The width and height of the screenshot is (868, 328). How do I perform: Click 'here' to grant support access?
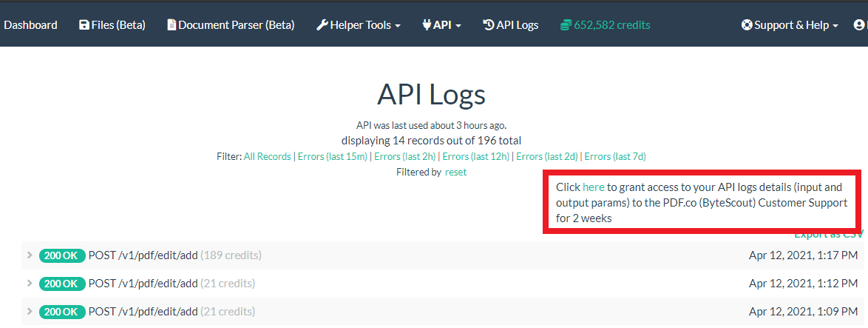coord(594,187)
